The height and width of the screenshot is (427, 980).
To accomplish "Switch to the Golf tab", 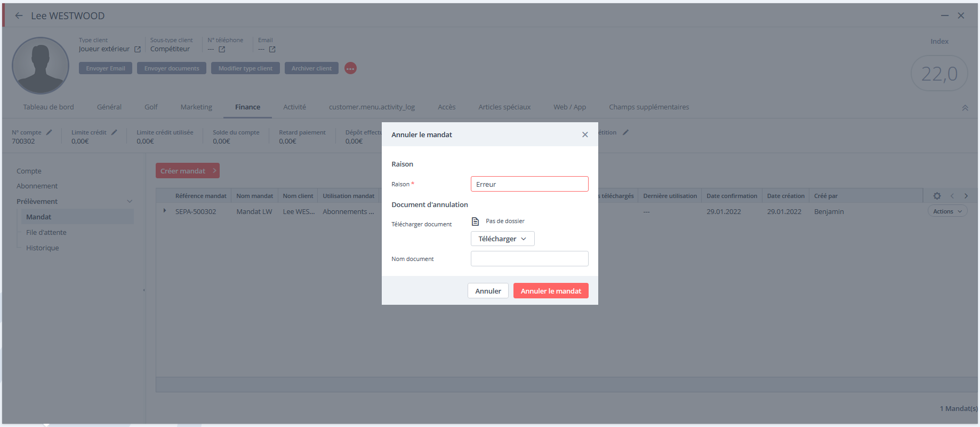I will (151, 107).
